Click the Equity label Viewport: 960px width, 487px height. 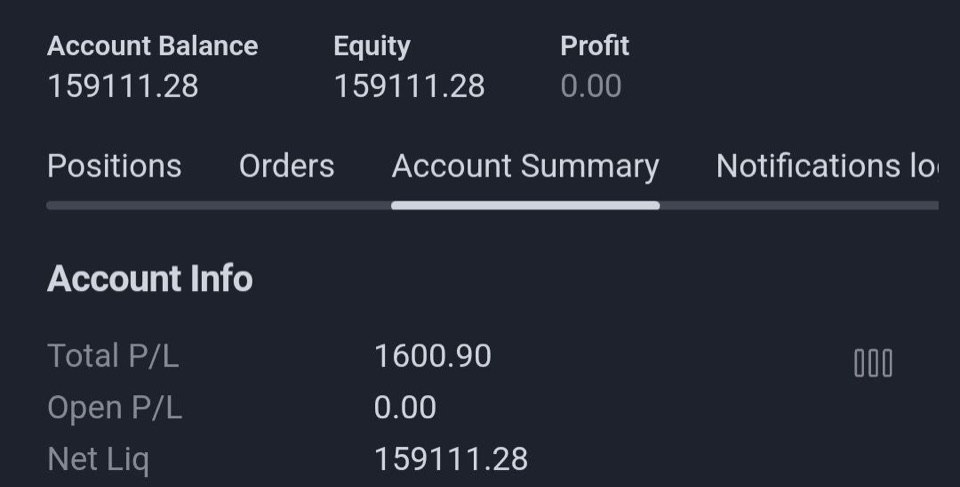tap(372, 47)
